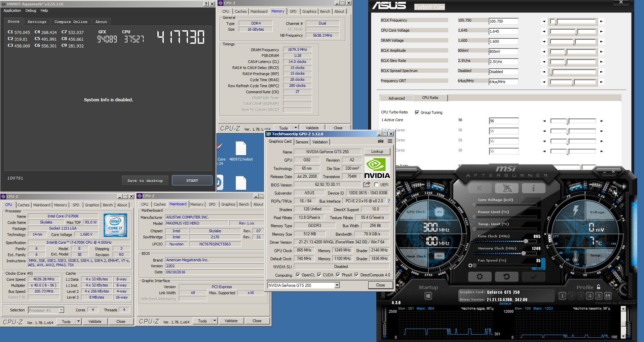Select Afterburner profile slot 1
The image size is (644, 342).
click(x=562, y=296)
